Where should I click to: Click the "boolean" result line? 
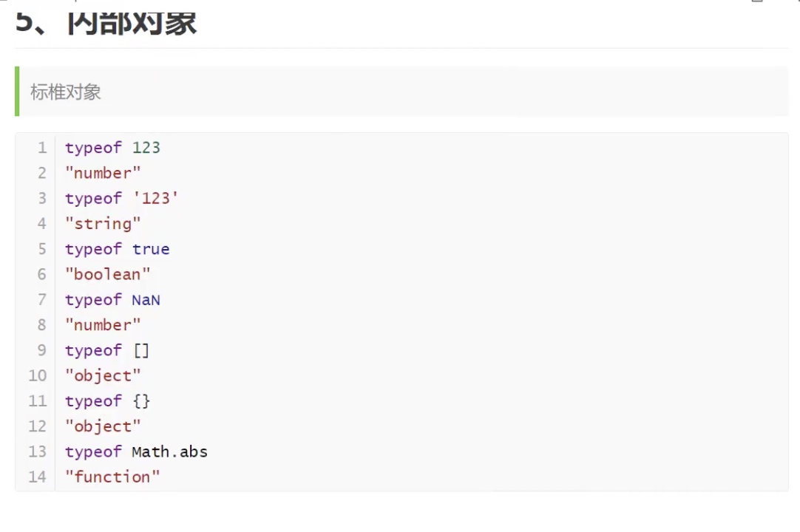(107, 274)
